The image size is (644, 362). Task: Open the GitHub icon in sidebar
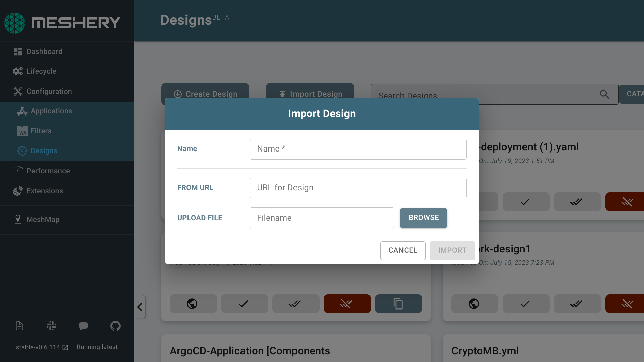[x=115, y=326]
